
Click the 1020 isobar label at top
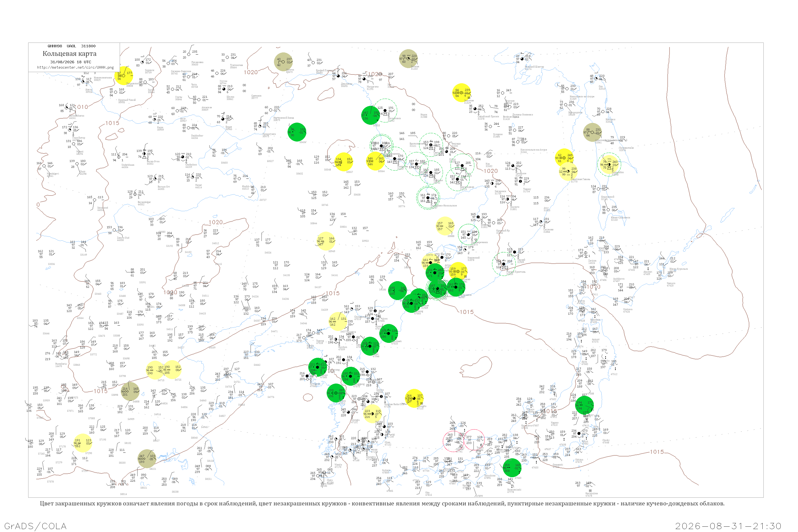pos(251,72)
